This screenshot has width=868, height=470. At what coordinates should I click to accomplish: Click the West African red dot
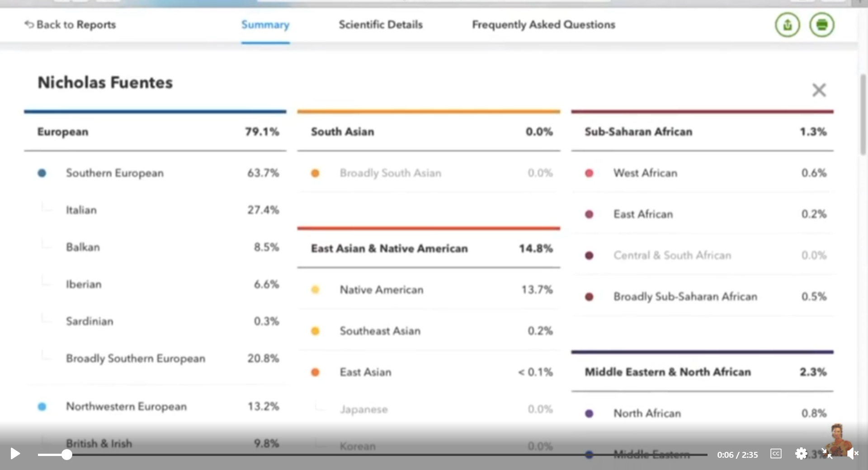click(x=589, y=173)
